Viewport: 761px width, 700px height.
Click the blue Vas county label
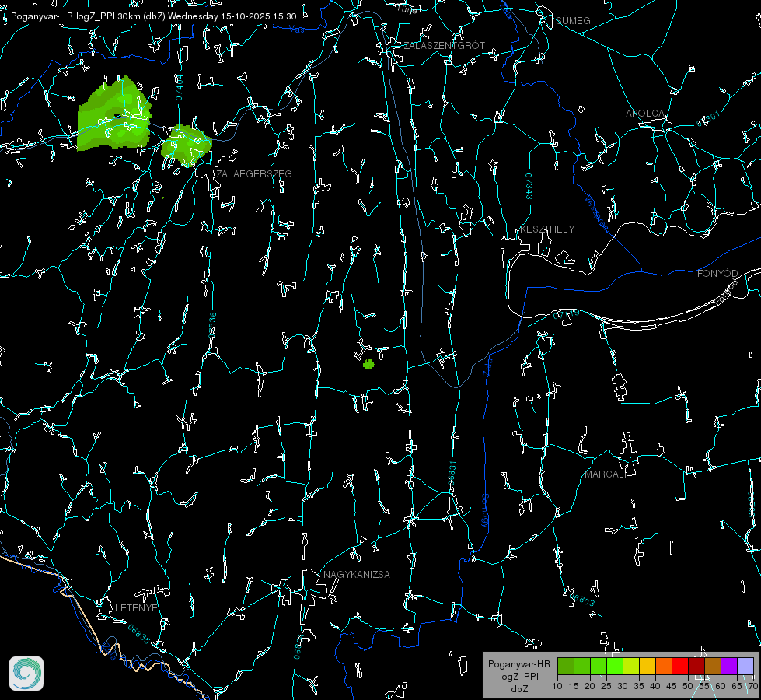pyautogui.click(x=297, y=30)
